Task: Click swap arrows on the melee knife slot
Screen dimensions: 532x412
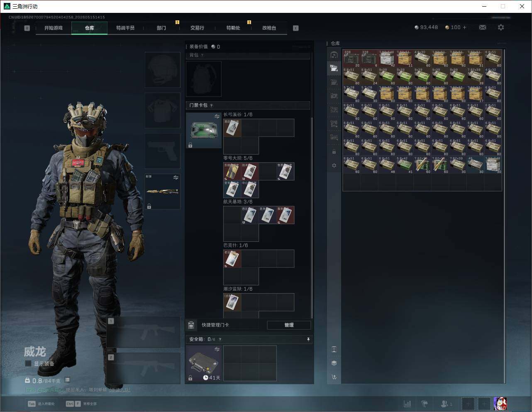Action: pos(176,178)
